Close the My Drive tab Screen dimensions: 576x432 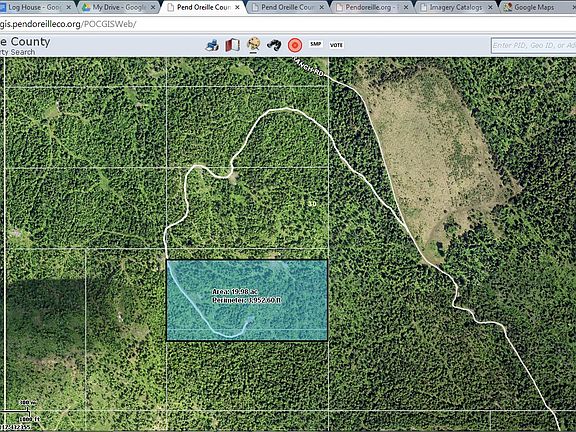(x=153, y=7)
